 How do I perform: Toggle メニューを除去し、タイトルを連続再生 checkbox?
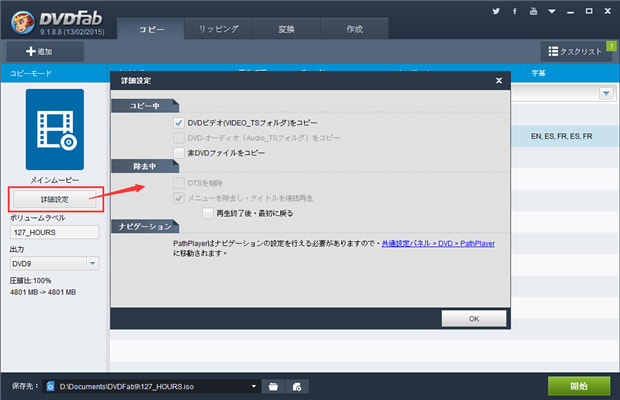(x=179, y=198)
